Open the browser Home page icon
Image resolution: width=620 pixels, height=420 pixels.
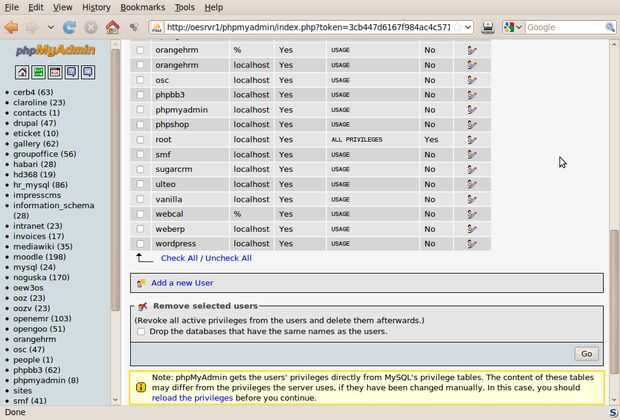112,27
